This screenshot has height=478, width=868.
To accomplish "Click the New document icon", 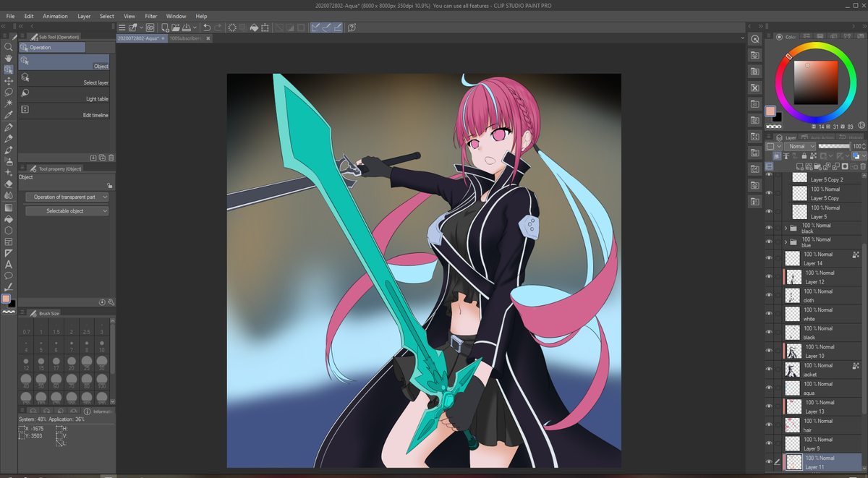I will click(165, 27).
